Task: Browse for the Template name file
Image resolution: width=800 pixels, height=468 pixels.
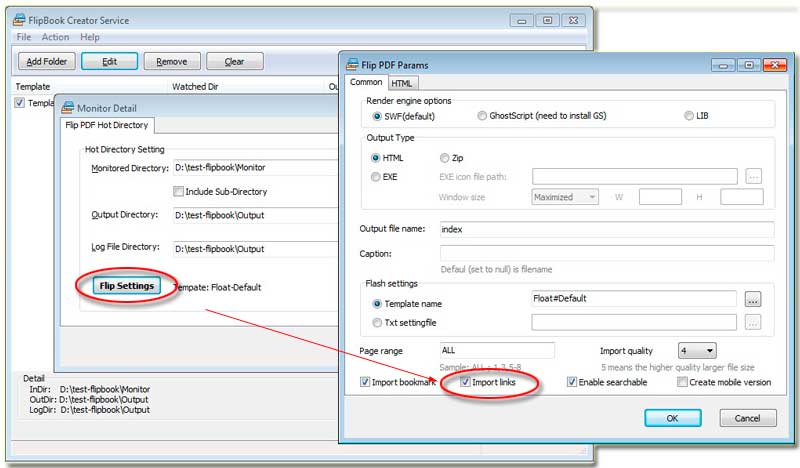Action: (753, 299)
